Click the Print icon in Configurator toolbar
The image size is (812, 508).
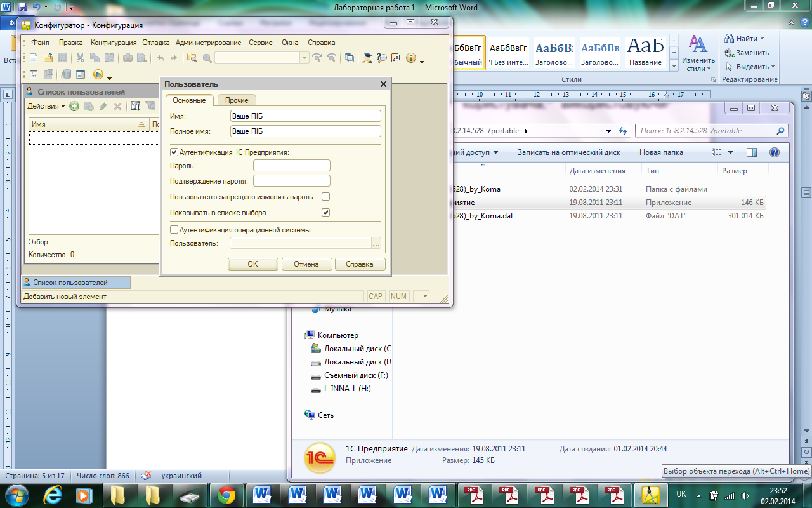click(x=127, y=58)
